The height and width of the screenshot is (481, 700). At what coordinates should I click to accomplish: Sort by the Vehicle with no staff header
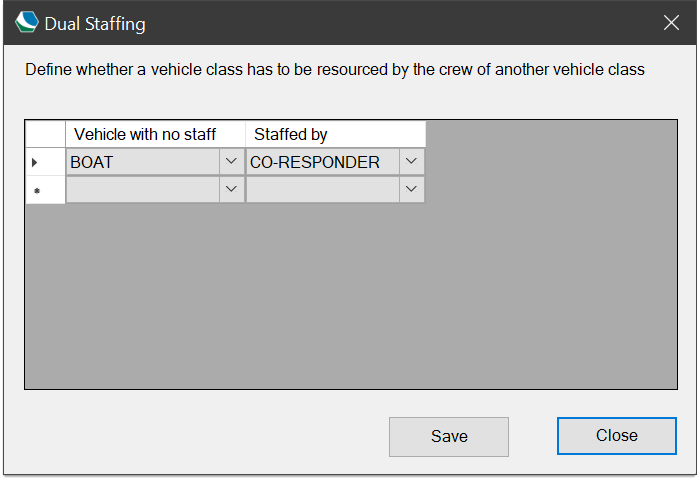(155, 134)
